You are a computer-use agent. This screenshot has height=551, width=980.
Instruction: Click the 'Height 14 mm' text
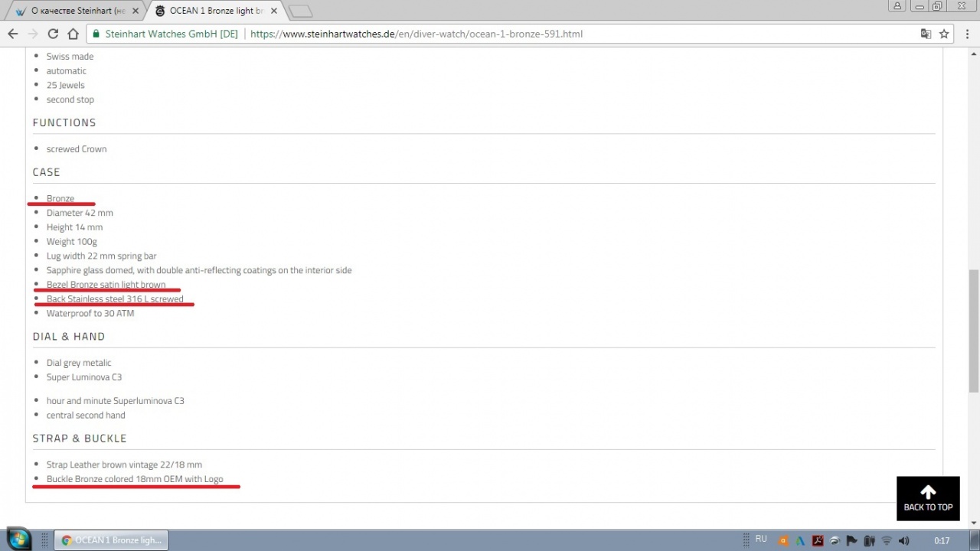click(x=74, y=227)
